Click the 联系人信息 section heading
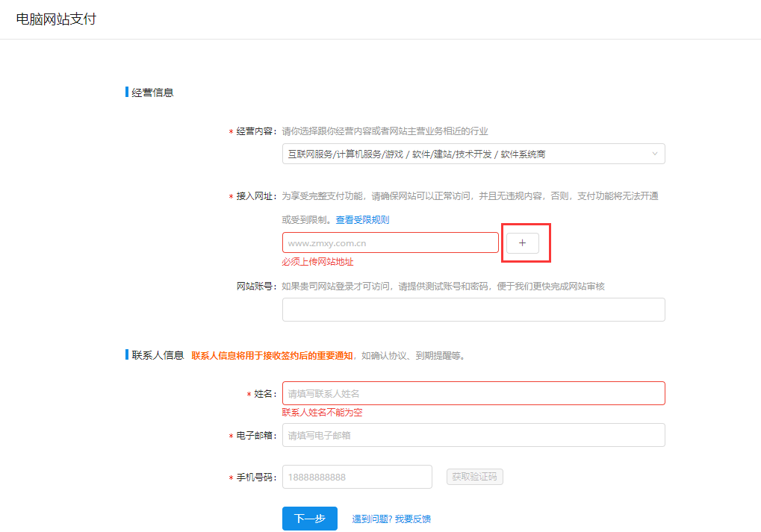This screenshot has width=761, height=532. pyautogui.click(x=158, y=355)
